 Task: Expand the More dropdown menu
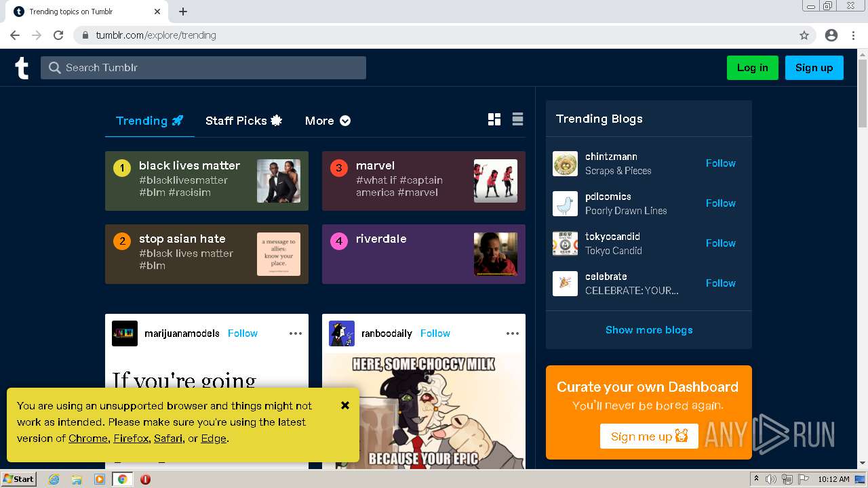[x=328, y=121]
